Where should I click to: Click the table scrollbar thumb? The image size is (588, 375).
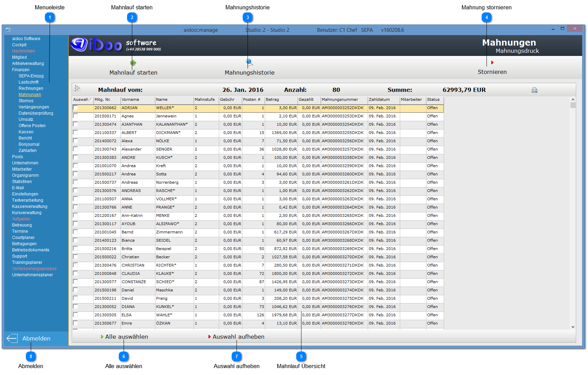pyautogui.click(x=573, y=105)
